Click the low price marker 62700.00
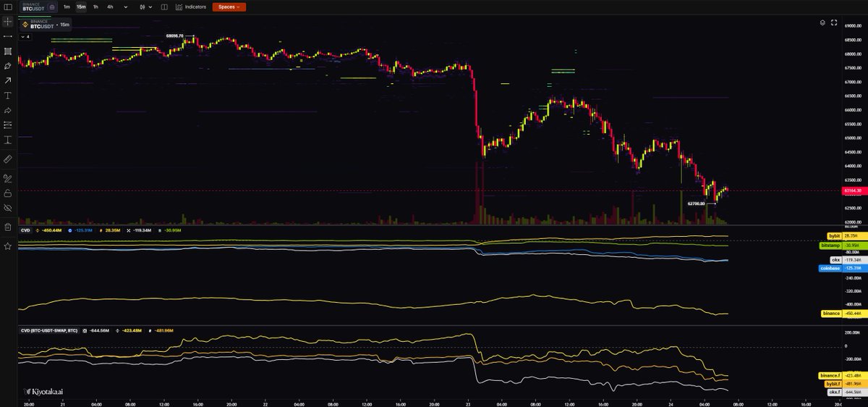 pos(697,204)
